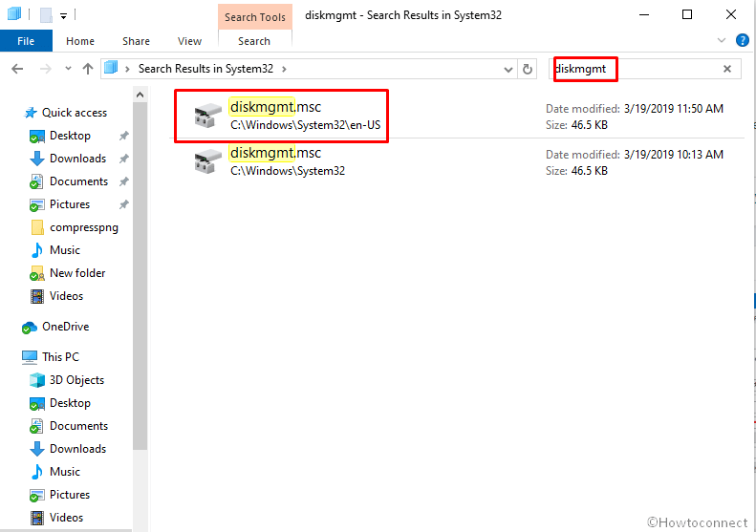Open Quick access in the sidebar
The width and height of the screenshot is (756, 532).
(75, 113)
